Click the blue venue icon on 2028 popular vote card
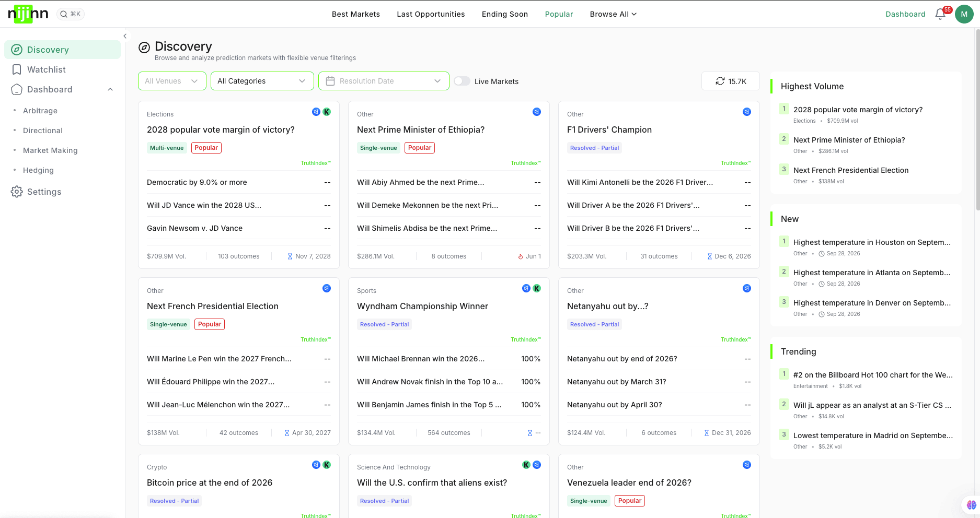The width and height of the screenshot is (980, 518). [316, 112]
